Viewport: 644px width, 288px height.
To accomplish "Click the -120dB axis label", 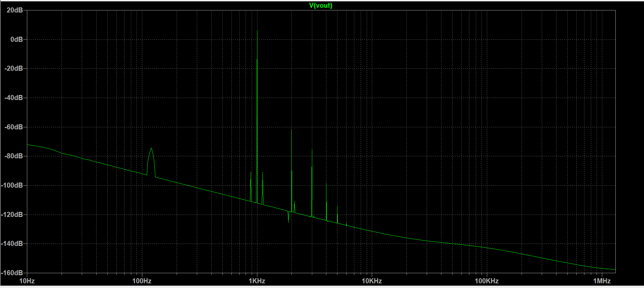I will pyautogui.click(x=12, y=215).
